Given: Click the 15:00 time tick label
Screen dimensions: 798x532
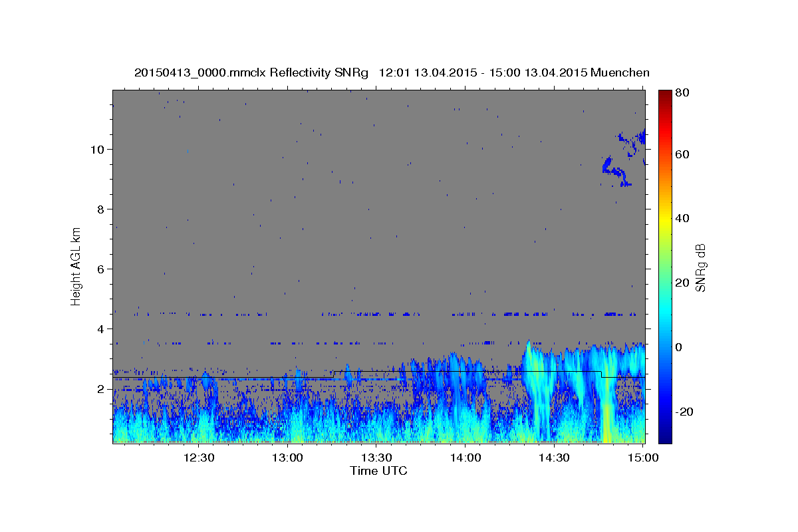Looking at the screenshot, I should 643,458.
